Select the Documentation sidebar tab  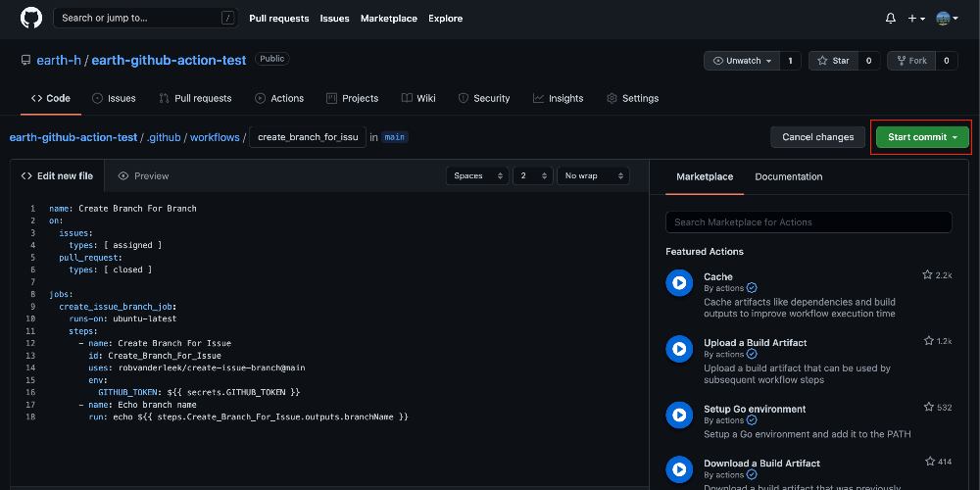789,176
